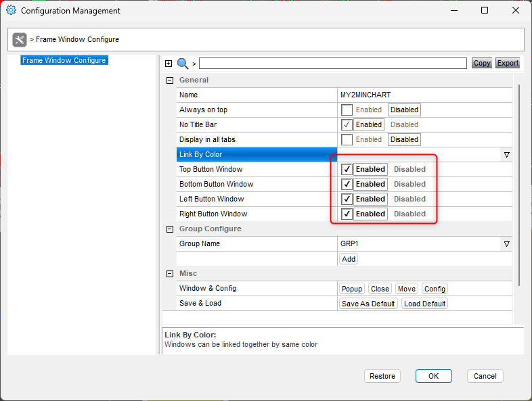Set No Title Bar to Disabled
This screenshot has height=401, width=532.
click(x=404, y=124)
